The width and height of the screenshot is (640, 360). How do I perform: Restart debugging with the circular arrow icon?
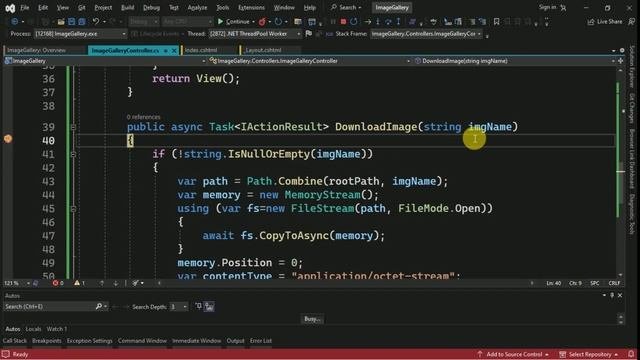(x=353, y=22)
